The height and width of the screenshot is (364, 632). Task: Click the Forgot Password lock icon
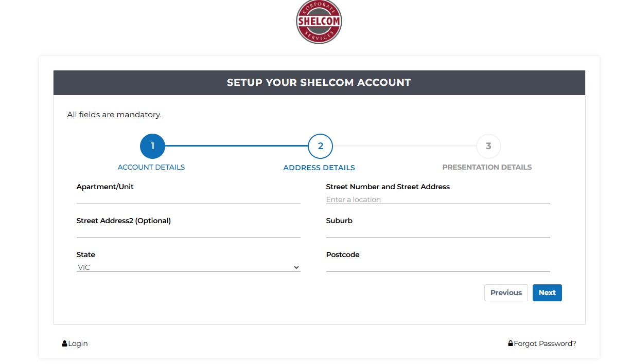pyautogui.click(x=511, y=343)
